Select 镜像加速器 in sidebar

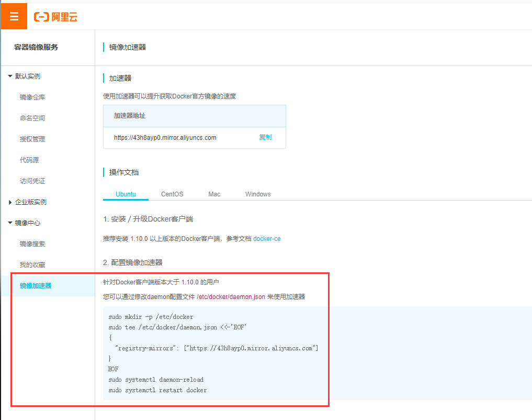coord(36,285)
